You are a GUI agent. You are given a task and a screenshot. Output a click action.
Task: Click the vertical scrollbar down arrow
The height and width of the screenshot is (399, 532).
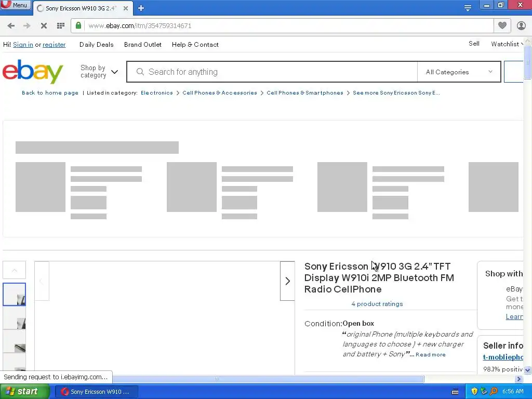click(528, 370)
